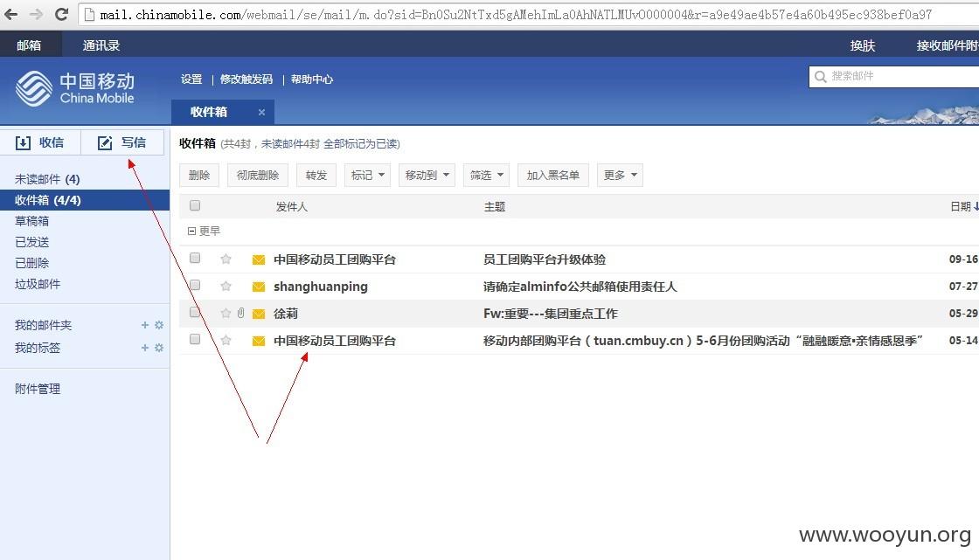Sort by 主题 column header
This screenshot has height=560, width=979.
pyautogui.click(x=495, y=207)
